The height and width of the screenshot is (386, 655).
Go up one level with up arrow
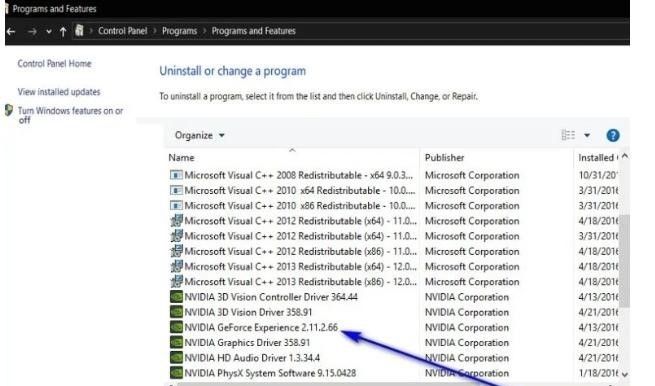tap(63, 31)
